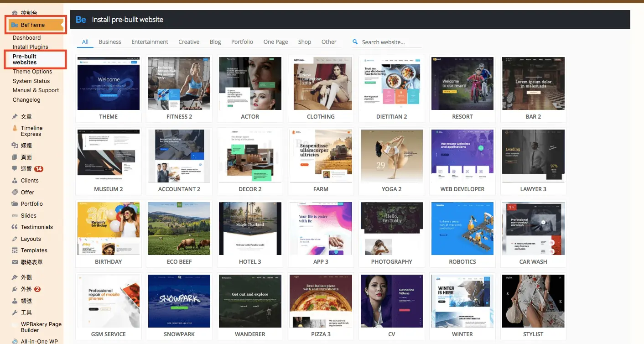Open the Install Plugins submenu link
This screenshot has height=344, width=644.
[x=31, y=47]
